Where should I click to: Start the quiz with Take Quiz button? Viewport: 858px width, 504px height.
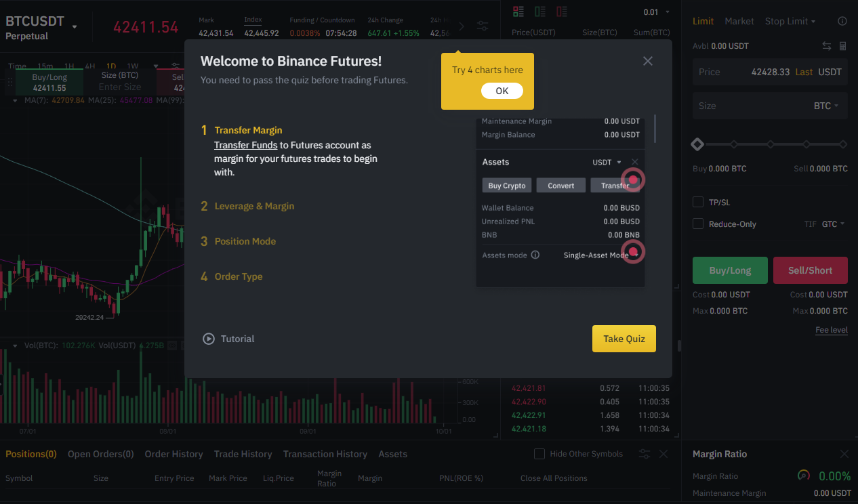[x=624, y=339]
